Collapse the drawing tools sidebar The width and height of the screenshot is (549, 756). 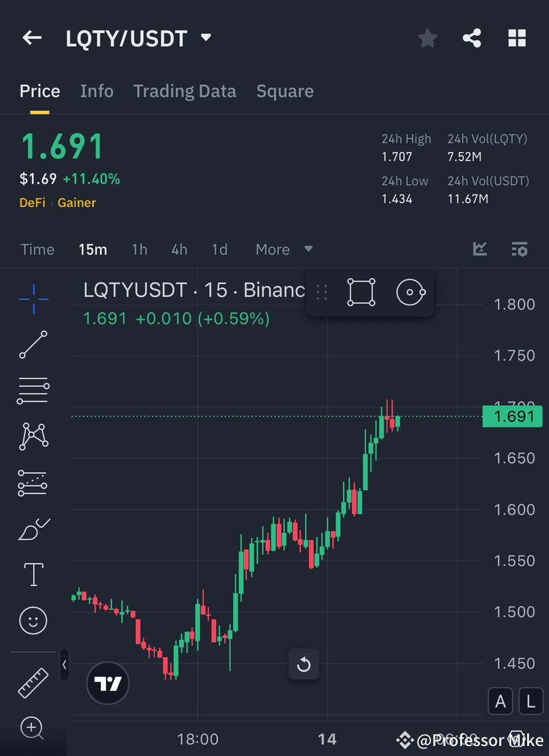point(64,666)
